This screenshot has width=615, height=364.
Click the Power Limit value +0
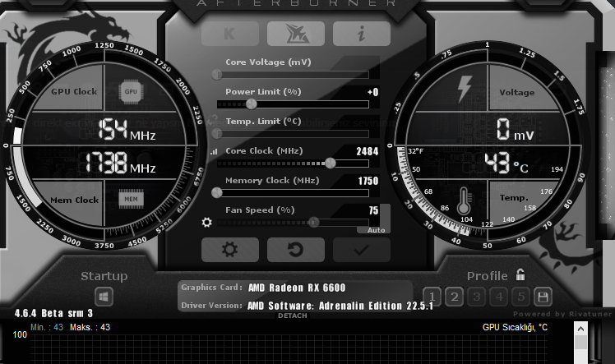pyautogui.click(x=373, y=93)
